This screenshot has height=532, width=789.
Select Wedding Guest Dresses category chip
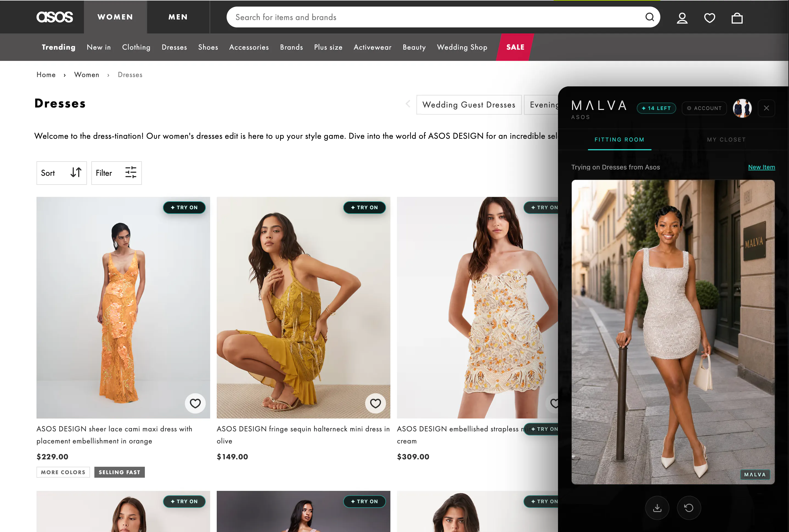(x=469, y=105)
